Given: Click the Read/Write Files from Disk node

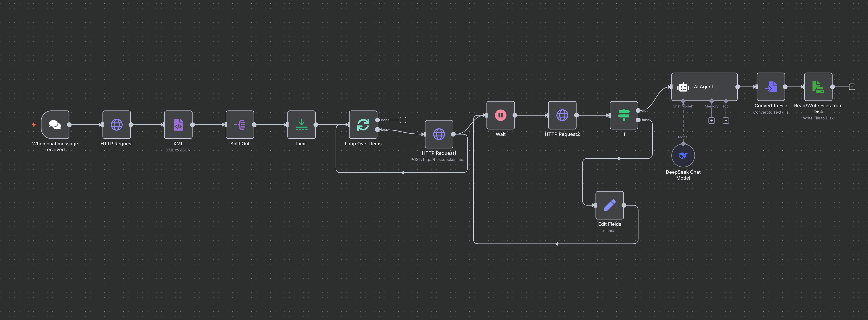Looking at the screenshot, I should pos(818,87).
